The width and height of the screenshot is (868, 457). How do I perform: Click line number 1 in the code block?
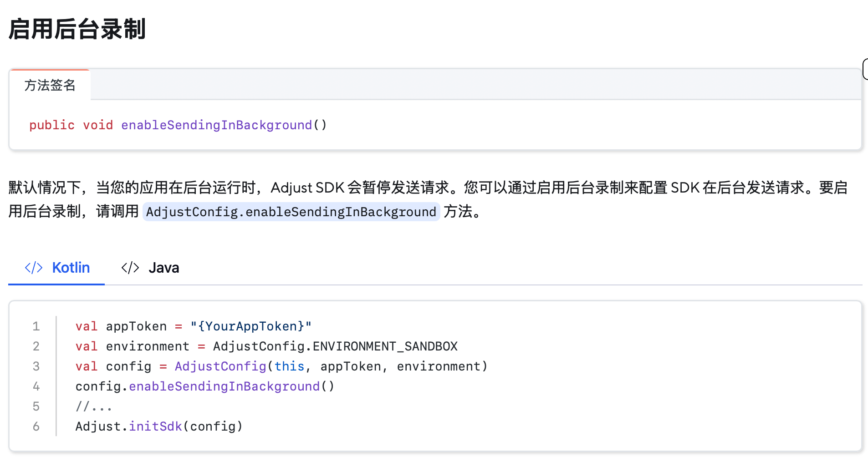click(x=36, y=326)
